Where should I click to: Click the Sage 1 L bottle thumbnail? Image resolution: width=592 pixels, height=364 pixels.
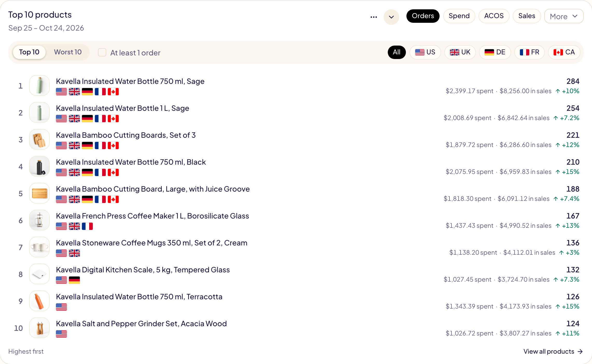coord(39,112)
